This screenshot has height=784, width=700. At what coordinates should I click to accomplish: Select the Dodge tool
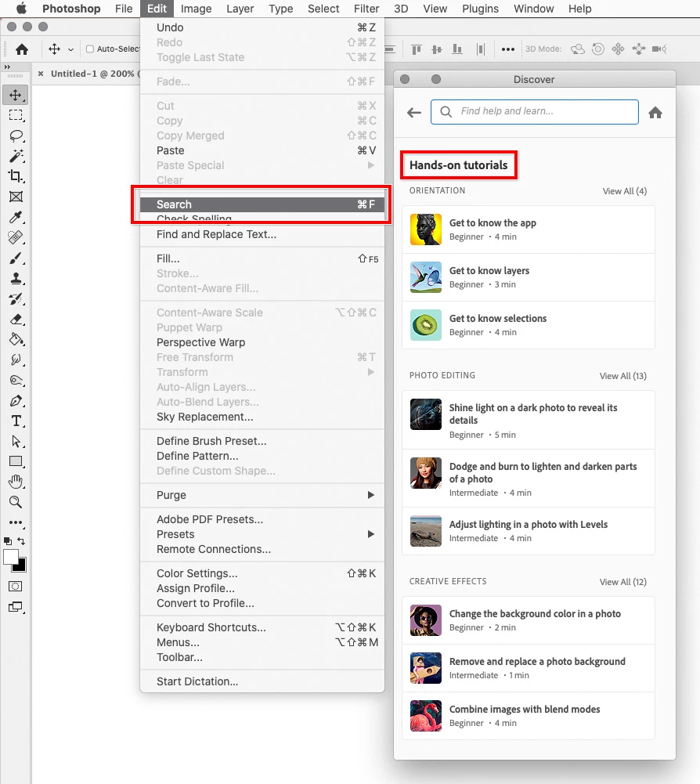point(16,381)
